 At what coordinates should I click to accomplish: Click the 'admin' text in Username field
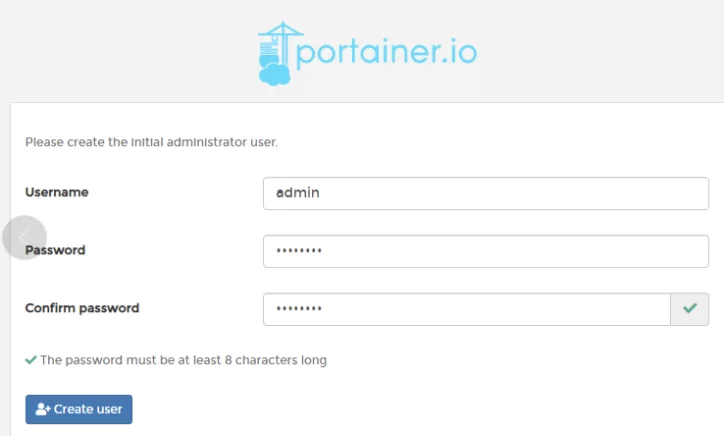tap(298, 193)
